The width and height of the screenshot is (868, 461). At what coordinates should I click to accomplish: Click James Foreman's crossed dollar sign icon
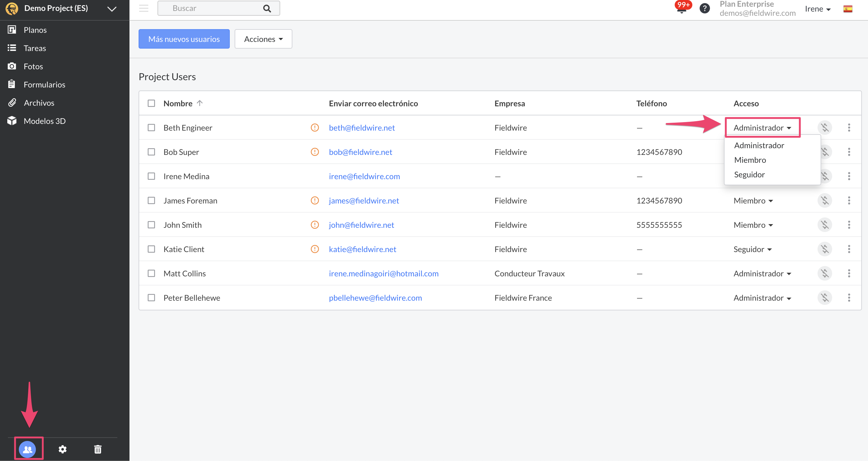coord(825,201)
